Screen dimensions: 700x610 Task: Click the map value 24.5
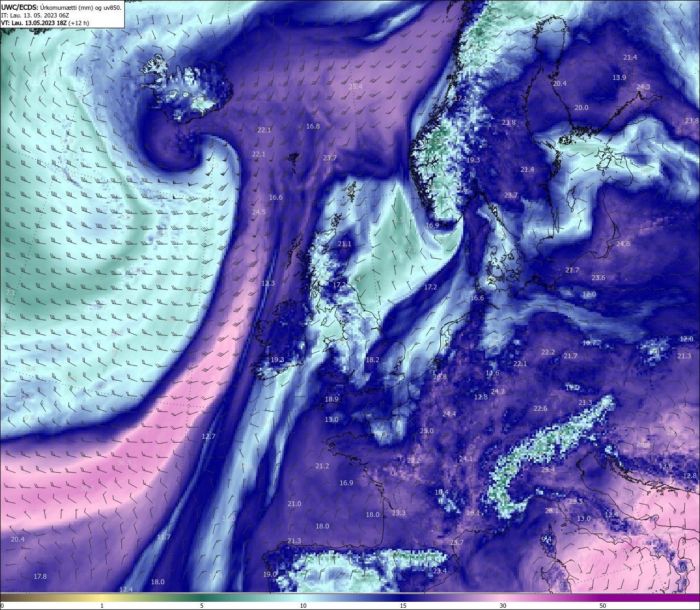click(259, 212)
